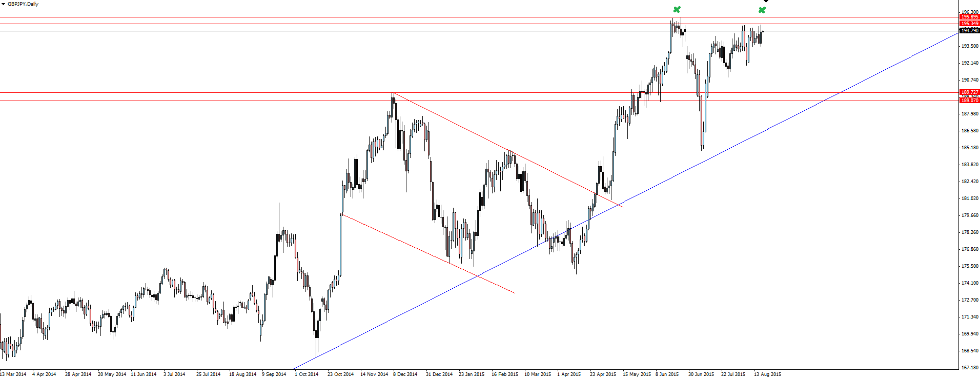Click the 190.740 price axis value
This screenshot has height=378, width=980.
tap(969, 80)
